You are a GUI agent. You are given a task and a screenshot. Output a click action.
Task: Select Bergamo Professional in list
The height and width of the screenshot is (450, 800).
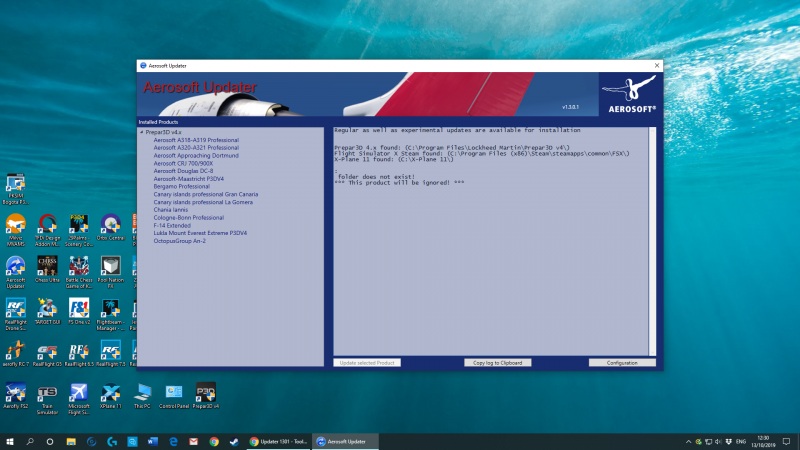[x=181, y=187]
